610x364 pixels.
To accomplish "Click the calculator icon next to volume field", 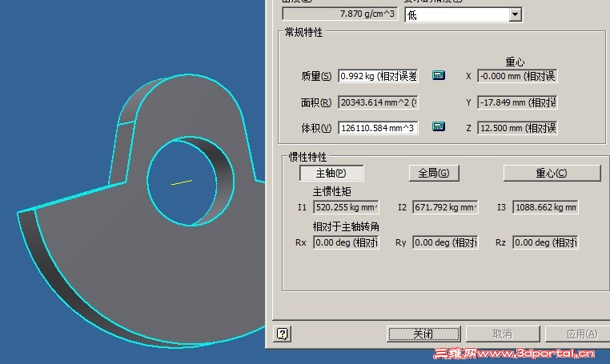I will point(439,126).
